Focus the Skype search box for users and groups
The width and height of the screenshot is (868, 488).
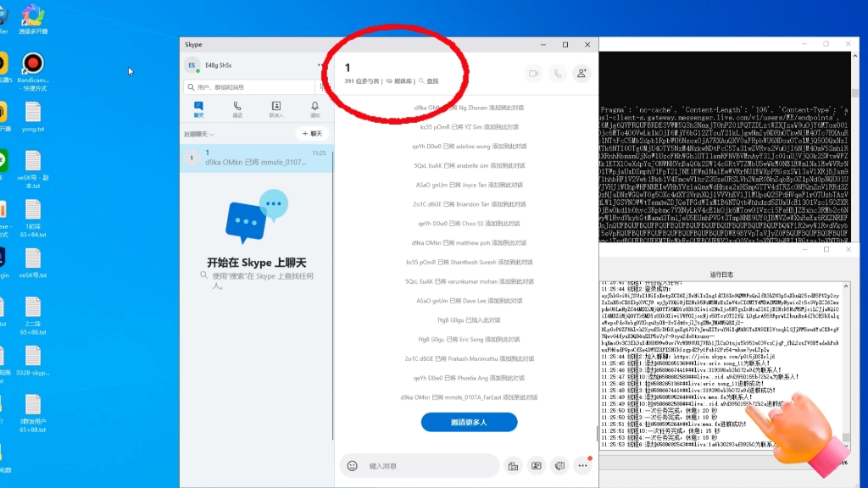(x=249, y=87)
